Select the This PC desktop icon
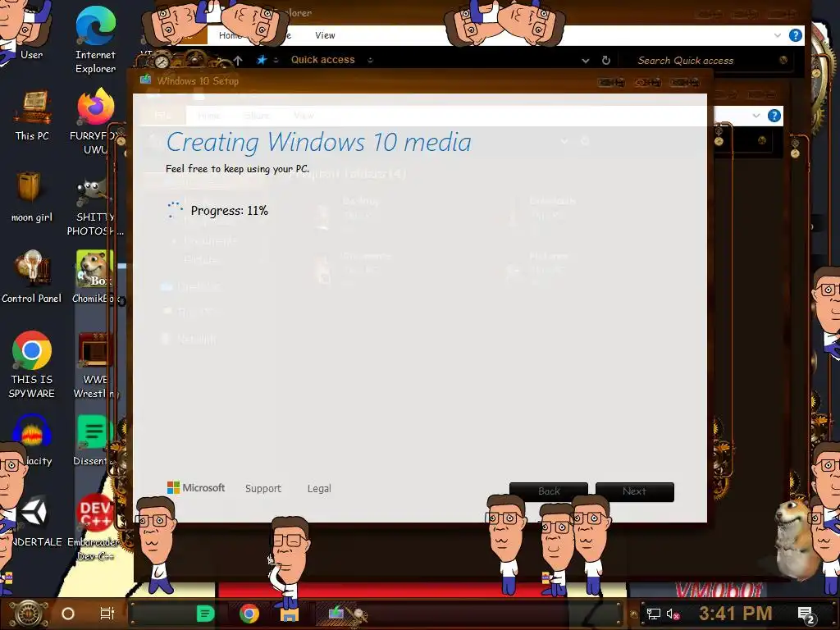Viewport: 840px width, 630px height. point(32,115)
